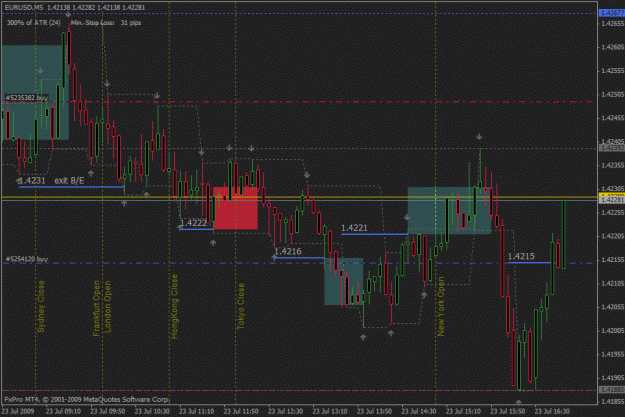Select the '1.4221' price annotation
Screen dimensions: 625x417
coord(354,228)
